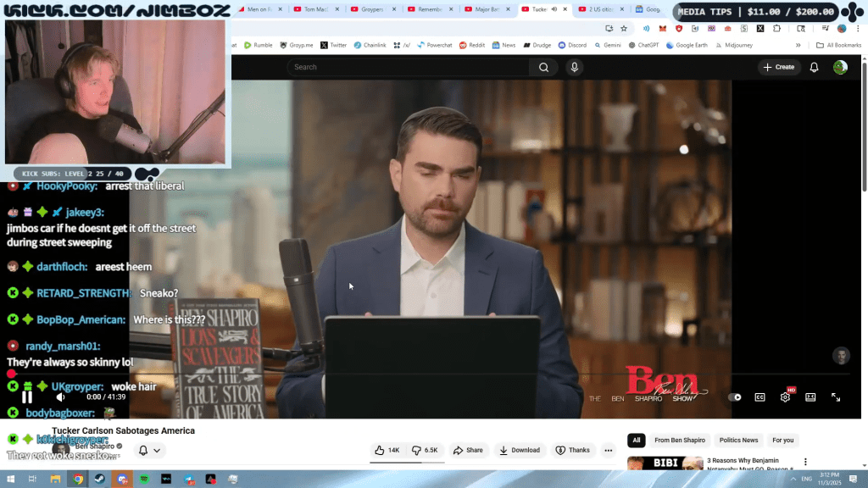The height and width of the screenshot is (488, 868).
Task: Open the Powerchat bookmark
Action: (435, 45)
